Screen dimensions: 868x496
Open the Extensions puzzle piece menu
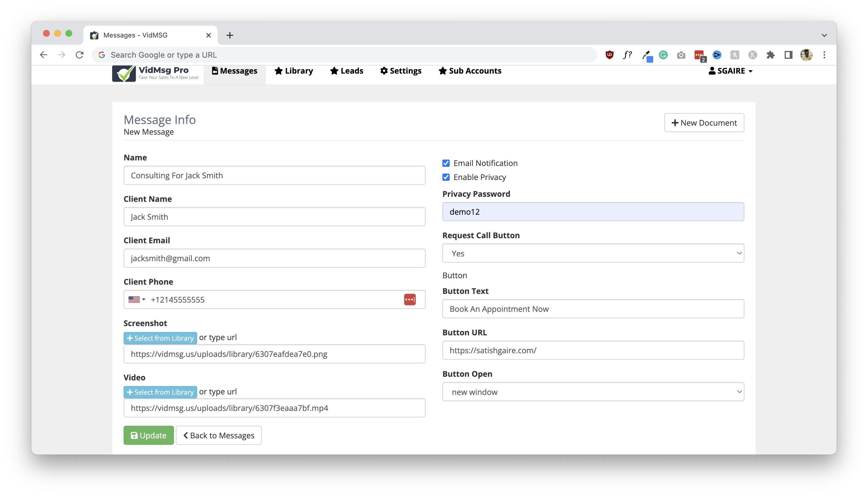(x=770, y=55)
